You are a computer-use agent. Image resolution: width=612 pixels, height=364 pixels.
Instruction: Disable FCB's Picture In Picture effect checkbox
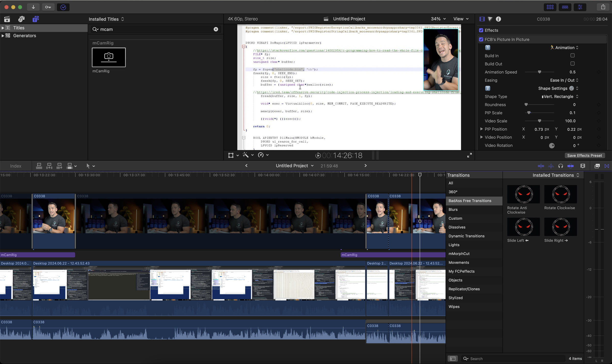pos(481,40)
